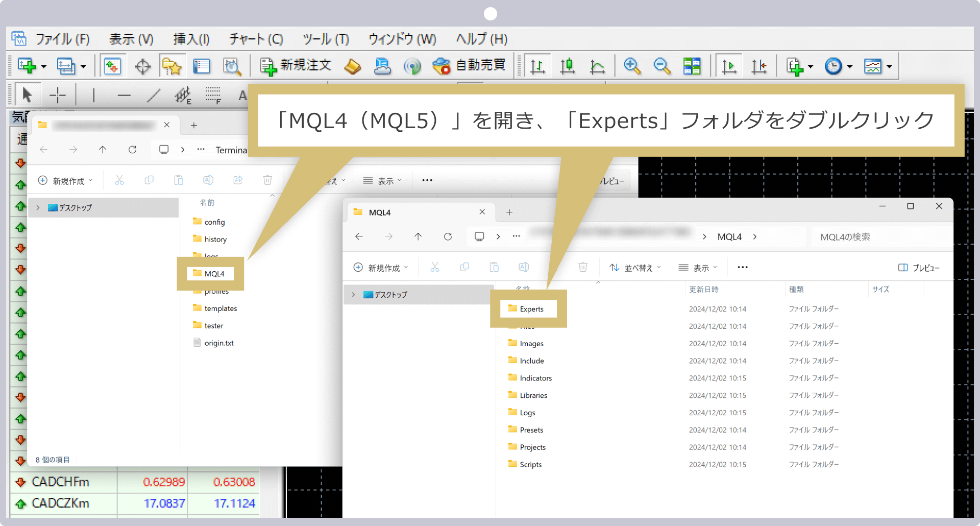The height and width of the screenshot is (526, 980).
Task: Select CADCHFm row in Market Watch
Action: (135, 482)
